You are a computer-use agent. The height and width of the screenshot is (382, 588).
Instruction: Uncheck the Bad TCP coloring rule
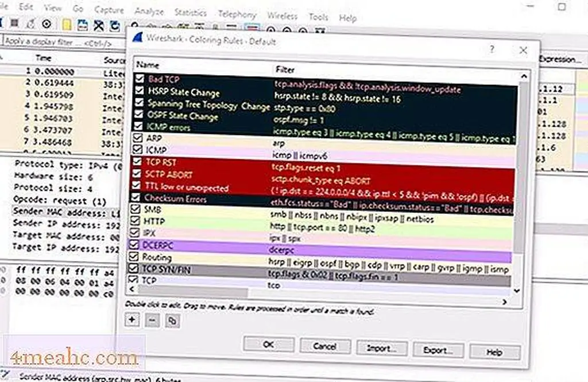click(x=140, y=79)
